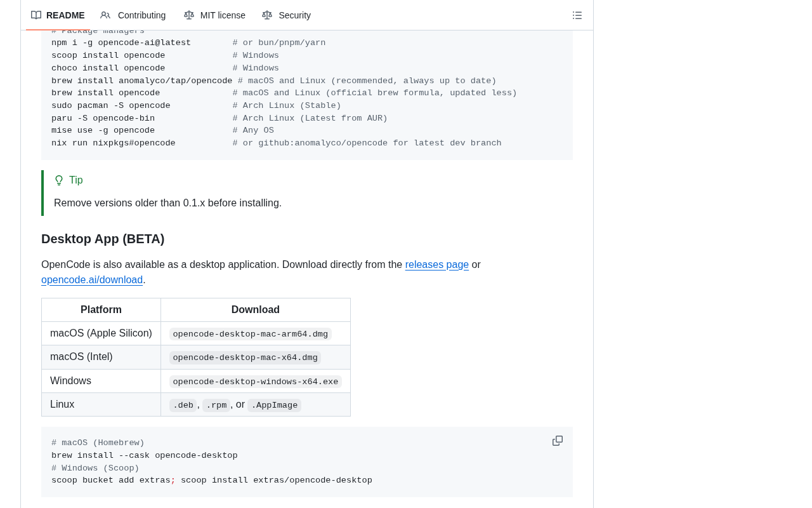The image size is (812, 508).
Task: Select the macOS (Apple Silicon) cell
Action: tap(101, 333)
